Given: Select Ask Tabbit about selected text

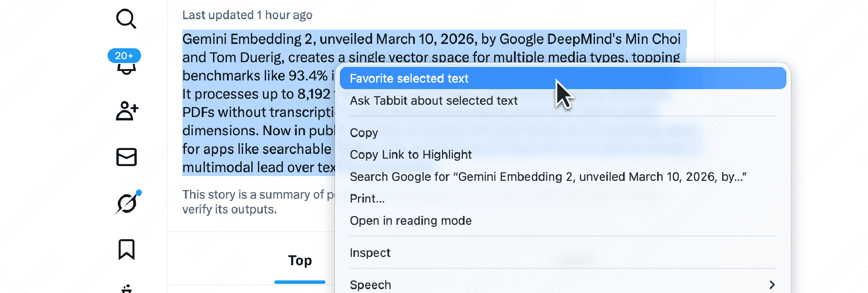Looking at the screenshot, I should [x=433, y=101].
